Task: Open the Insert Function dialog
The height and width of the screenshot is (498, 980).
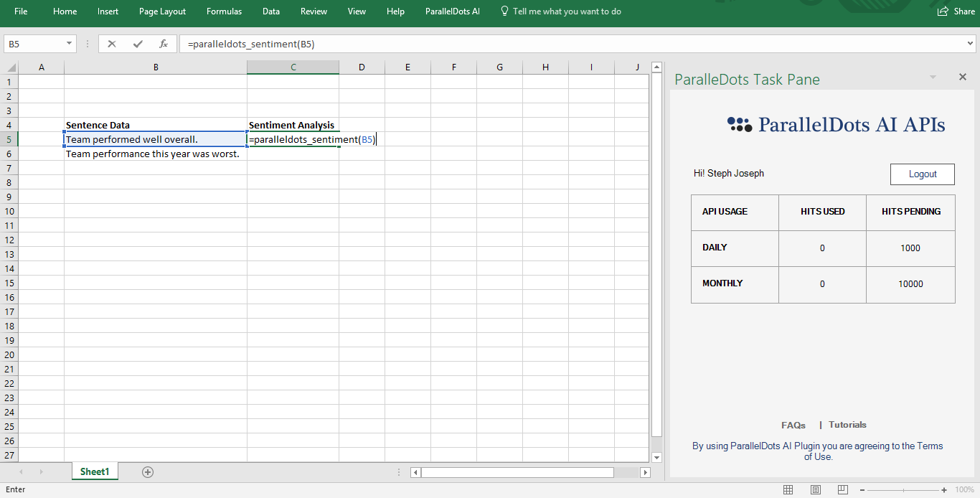Action: tap(162, 43)
